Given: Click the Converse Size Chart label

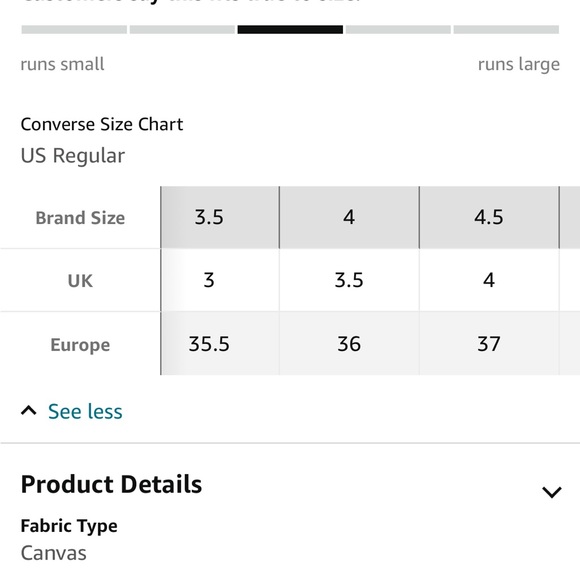Looking at the screenshot, I should click(x=102, y=124).
